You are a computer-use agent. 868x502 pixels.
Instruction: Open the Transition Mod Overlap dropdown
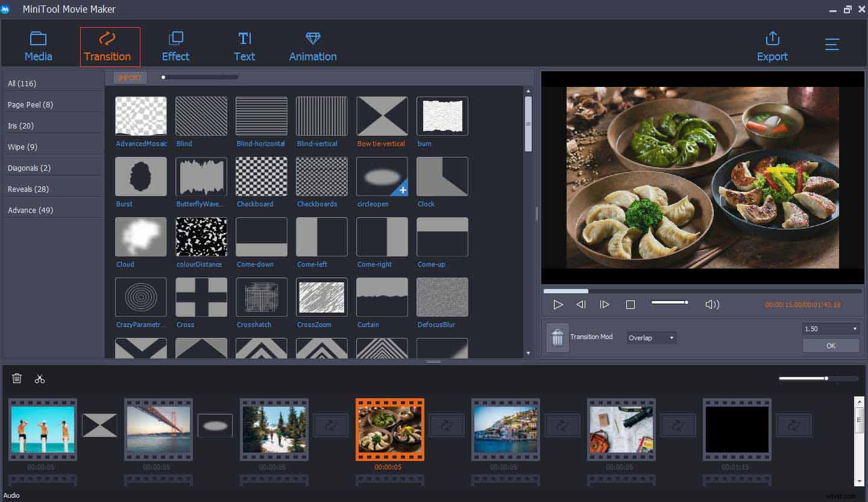651,338
